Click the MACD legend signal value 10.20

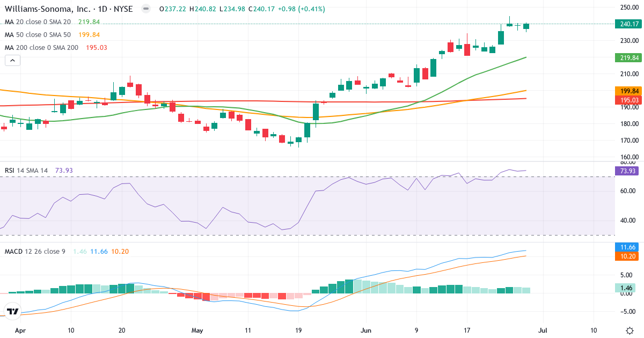(x=120, y=251)
